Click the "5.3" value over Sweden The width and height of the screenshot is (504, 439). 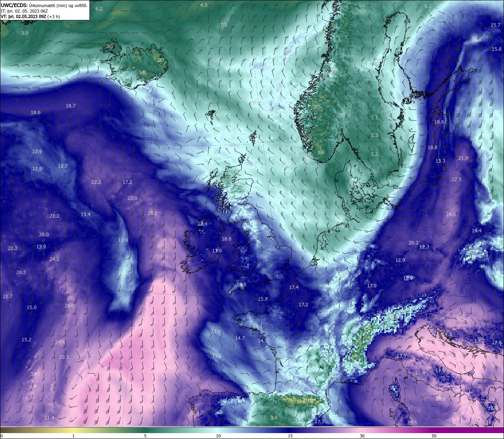374,135
